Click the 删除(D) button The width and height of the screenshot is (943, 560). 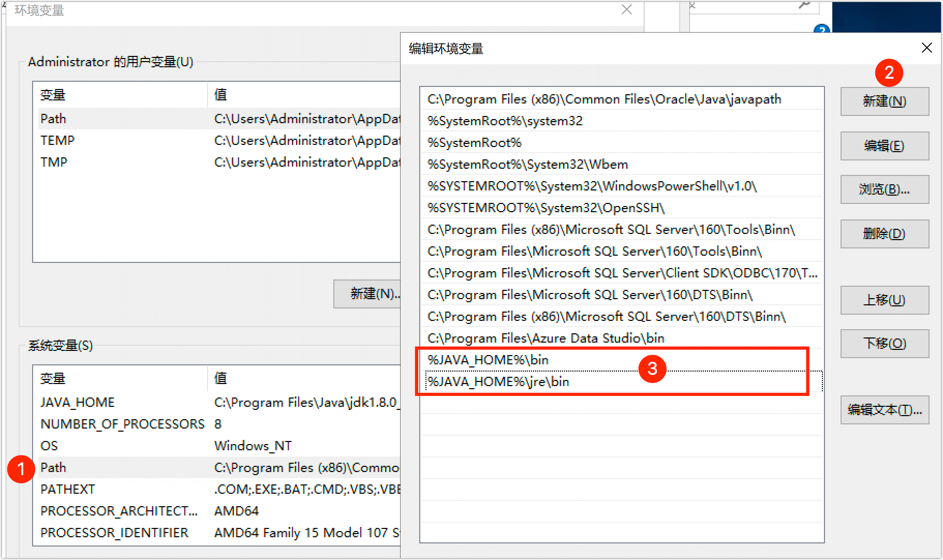click(884, 234)
